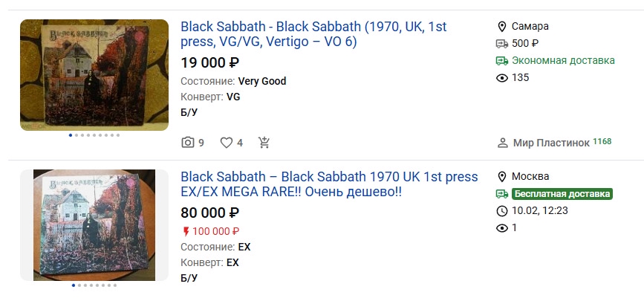Viewport: 644px width, 301px height.
Task: Click the 500 ₽ delivery truck icon
Action: tap(502, 44)
